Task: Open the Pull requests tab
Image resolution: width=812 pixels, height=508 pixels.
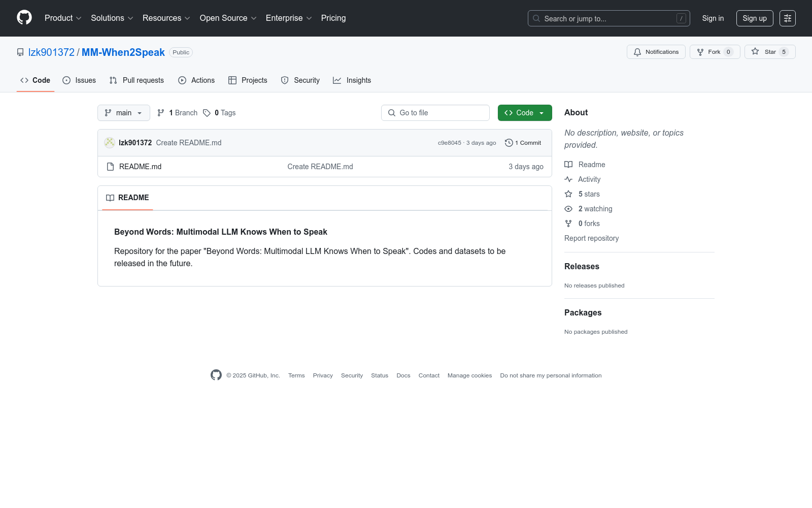Action: coord(137,80)
